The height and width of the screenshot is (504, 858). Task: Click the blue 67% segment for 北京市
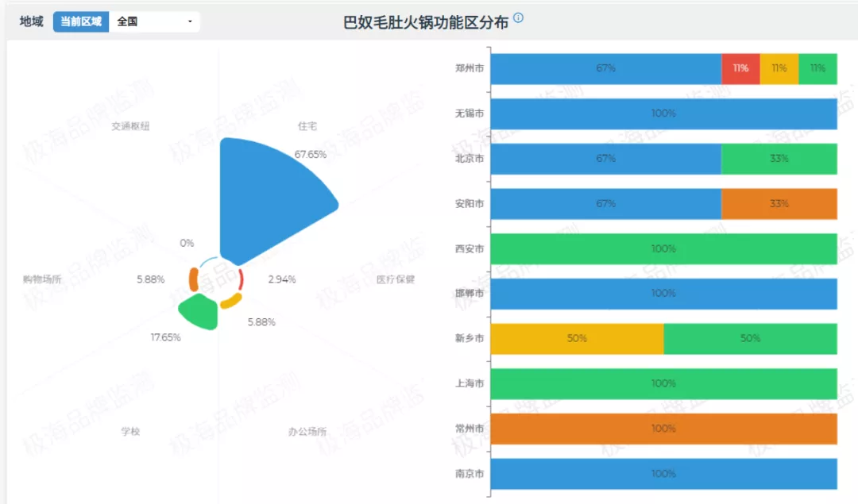(605, 159)
